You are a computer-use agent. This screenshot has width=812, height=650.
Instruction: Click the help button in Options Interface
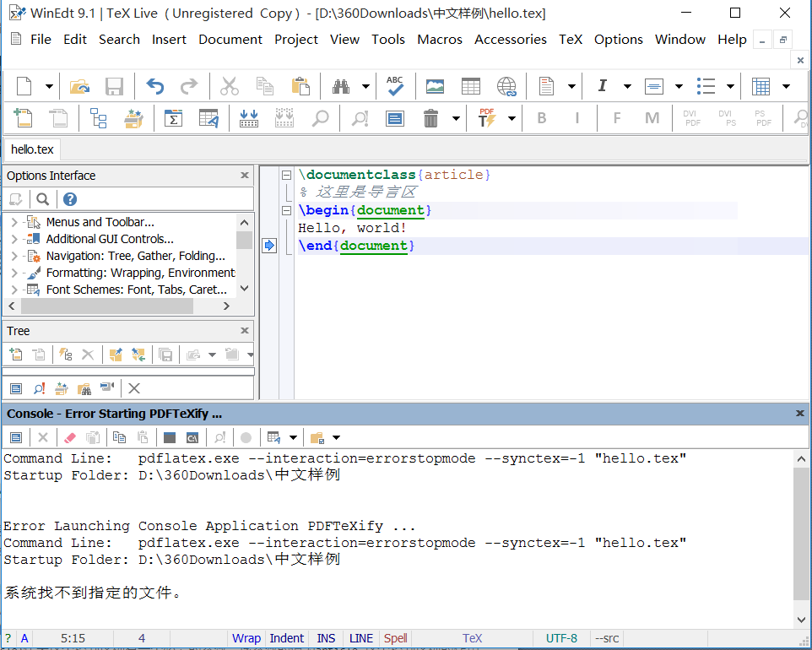coord(68,198)
